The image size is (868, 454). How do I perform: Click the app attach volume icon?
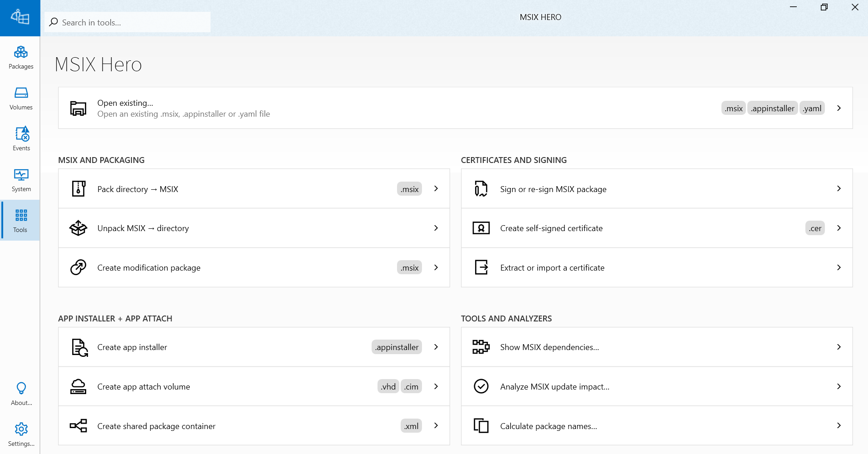pyautogui.click(x=78, y=386)
